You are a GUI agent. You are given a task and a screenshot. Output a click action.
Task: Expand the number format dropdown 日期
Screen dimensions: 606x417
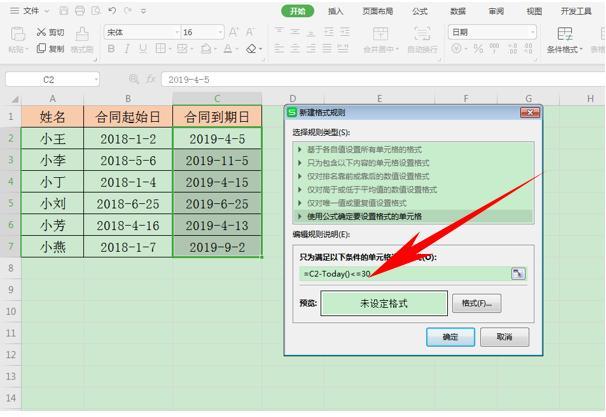(x=492, y=32)
